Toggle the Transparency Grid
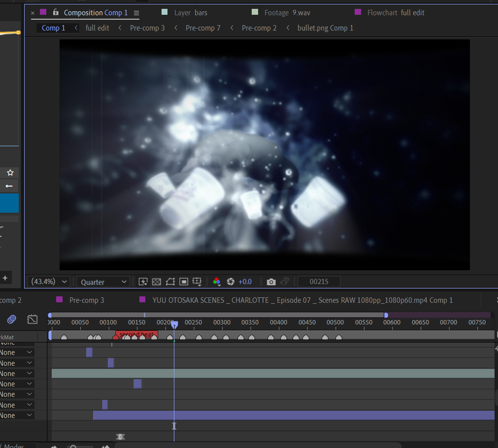Screen dimensions: 498x448 click(156, 281)
